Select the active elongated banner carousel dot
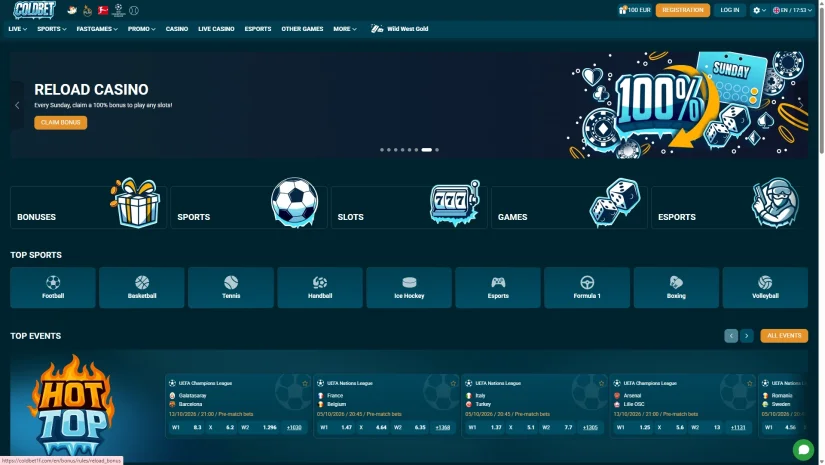This screenshot has height=465, width=825. click(x=427, y=150)
